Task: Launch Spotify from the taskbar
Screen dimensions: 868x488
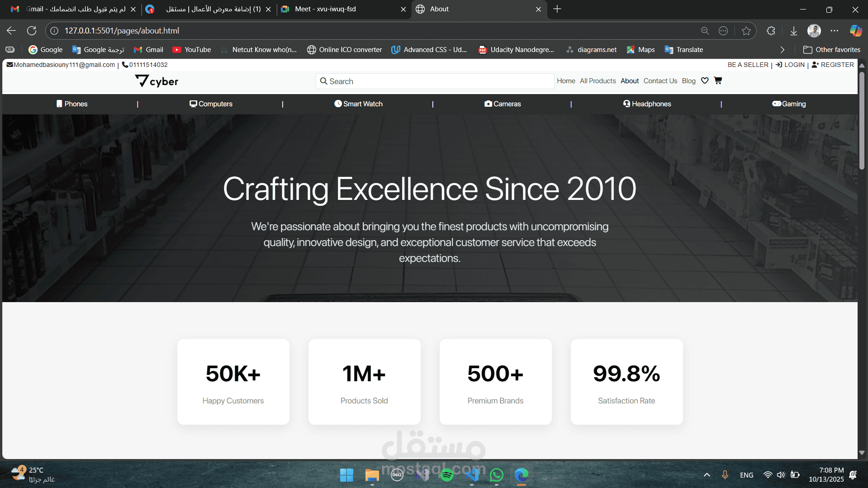Action: [x=447, y=475]
